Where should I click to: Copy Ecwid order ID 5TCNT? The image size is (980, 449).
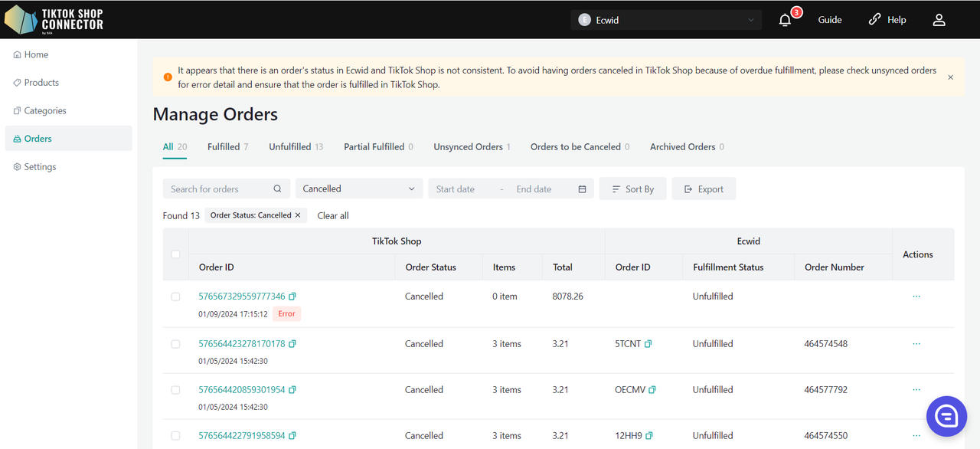tap(648, 344)
